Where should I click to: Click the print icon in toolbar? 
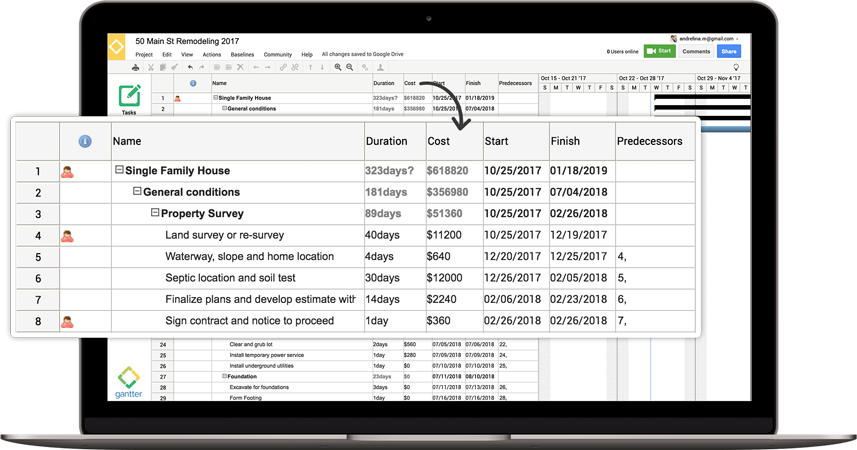pos(136,67)
